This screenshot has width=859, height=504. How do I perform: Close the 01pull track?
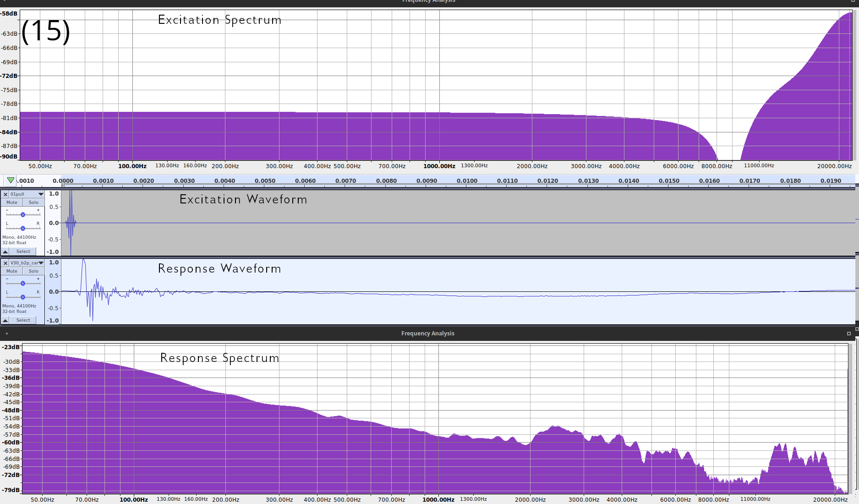pos(5,194)
